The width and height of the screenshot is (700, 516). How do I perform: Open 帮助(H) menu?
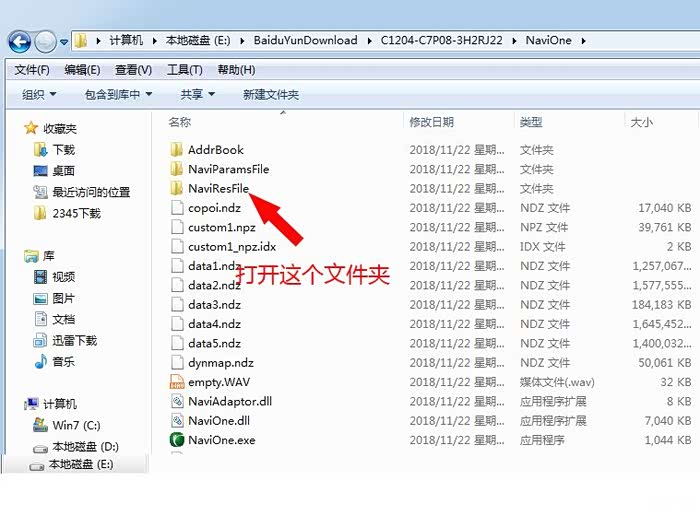point(236,70)
